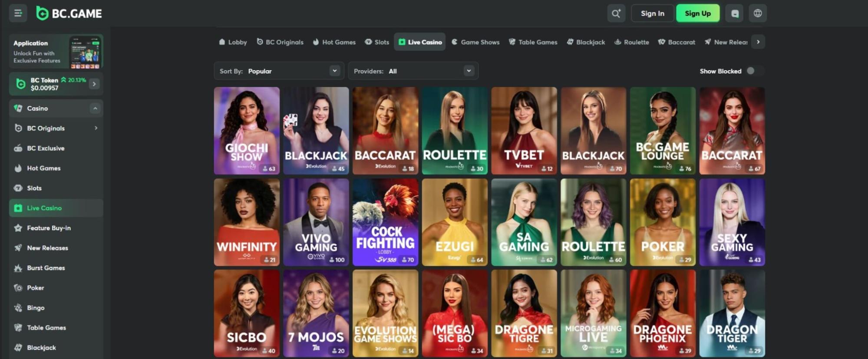Screen dimensions: 868x359
Task: Open the Sexy Gaming card
Action: (x=732, y=222)
